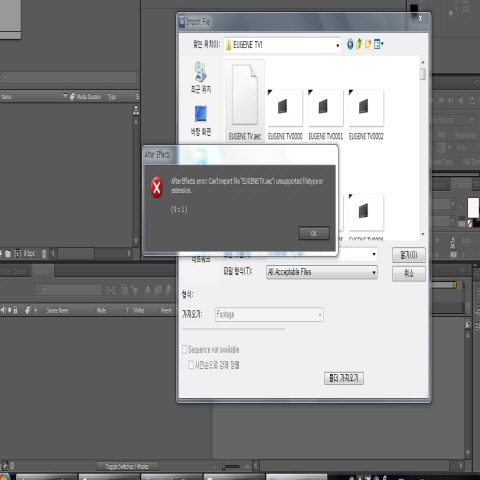Open the recent places shortcut (최근 위치)

tap(201, 77)
